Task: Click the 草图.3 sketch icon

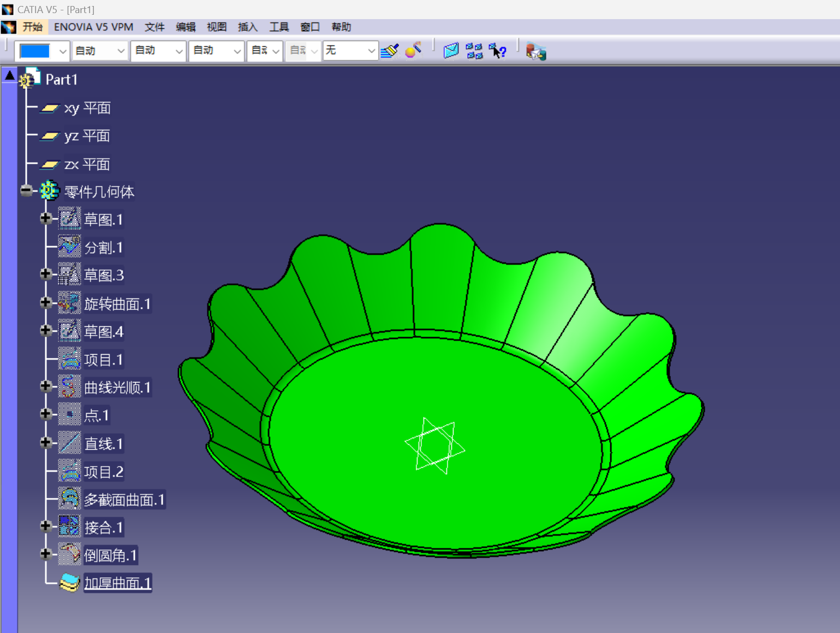Action: coord(69,274)
